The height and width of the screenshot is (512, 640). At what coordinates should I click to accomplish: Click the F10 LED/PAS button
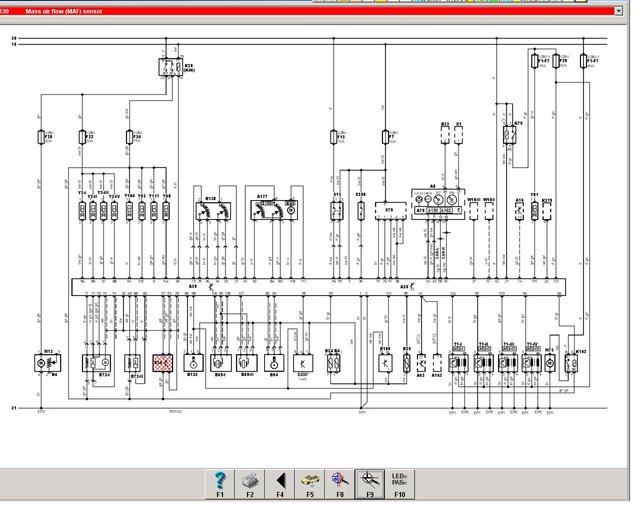click(x=400, y=484)
